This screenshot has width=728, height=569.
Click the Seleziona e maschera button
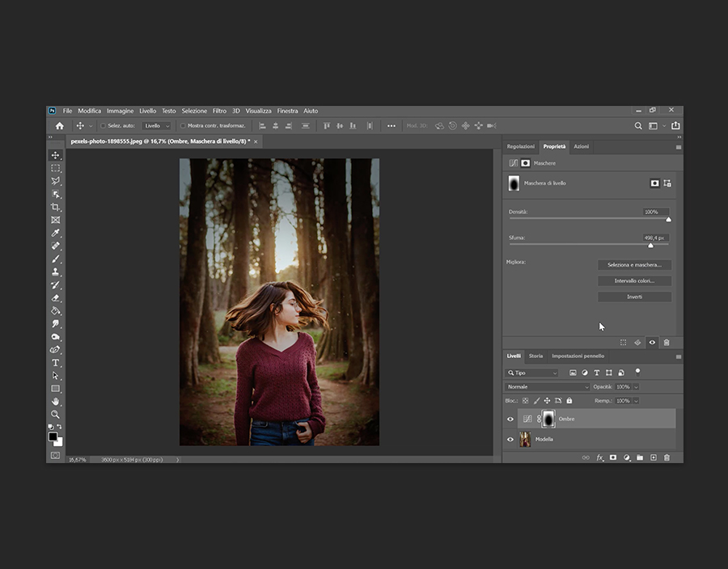coord(634,265)
